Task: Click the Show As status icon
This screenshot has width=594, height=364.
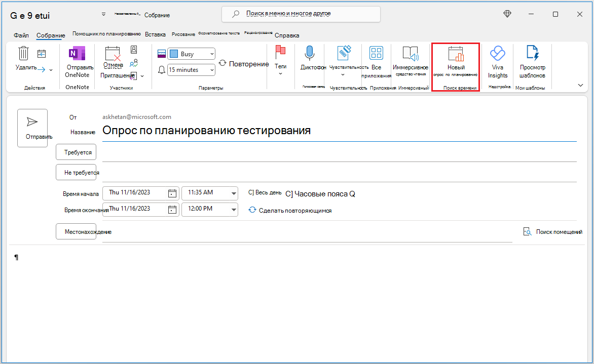Action: [x=161, y=54]
